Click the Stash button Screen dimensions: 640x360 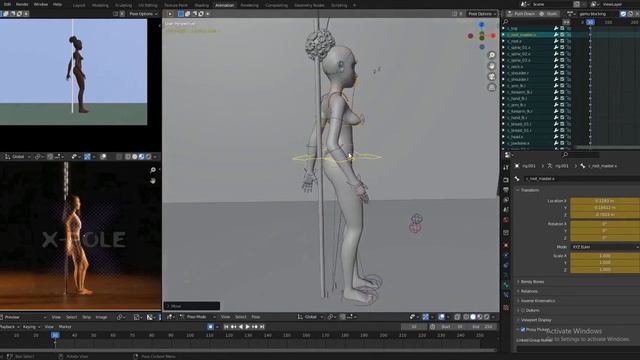[549, 13]
